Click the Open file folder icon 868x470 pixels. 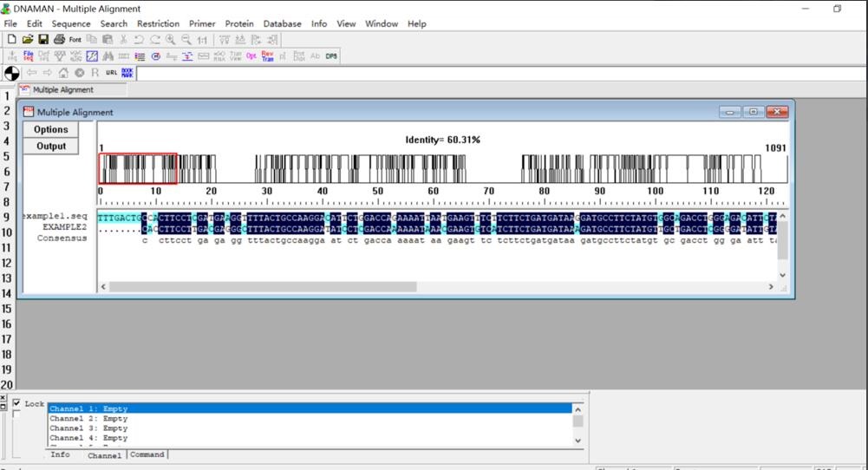click(28, 40)
